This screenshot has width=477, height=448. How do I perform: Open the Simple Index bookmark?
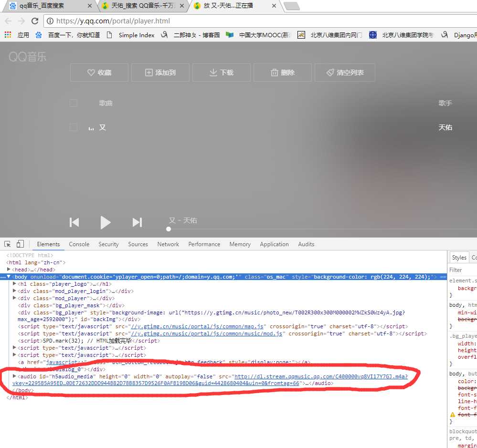[130, 35]
